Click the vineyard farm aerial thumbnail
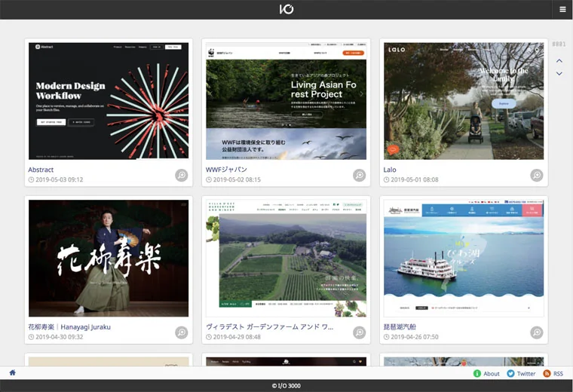This screenshot has width=573, height=392. (286, 259)
